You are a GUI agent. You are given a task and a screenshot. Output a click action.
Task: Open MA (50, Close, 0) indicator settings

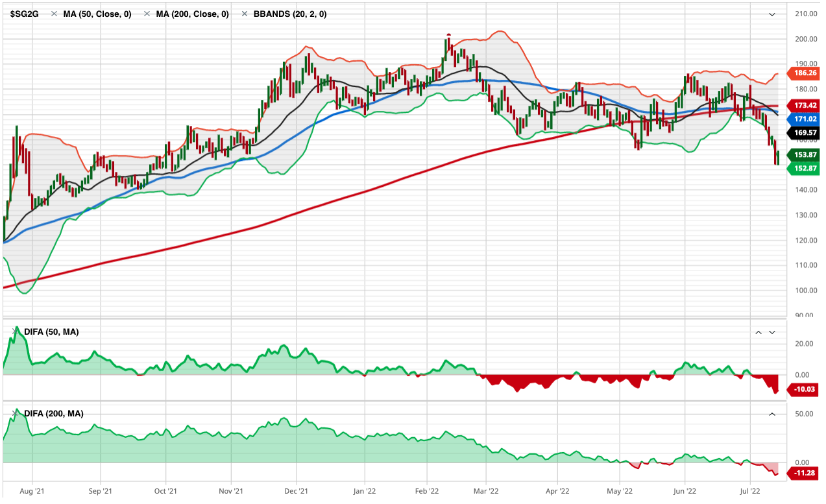pyautogui.click(x=97, y=14)
